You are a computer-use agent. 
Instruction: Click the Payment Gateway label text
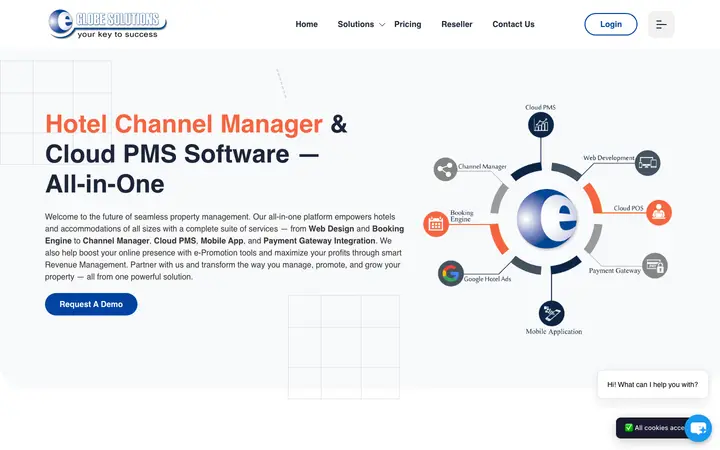click(614, 271)
